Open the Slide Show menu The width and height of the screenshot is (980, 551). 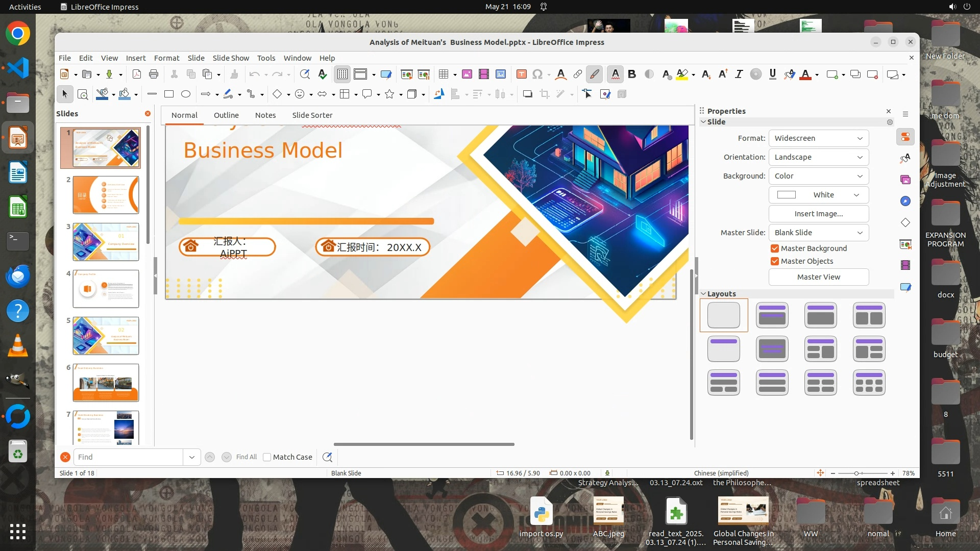coord(231,58)
